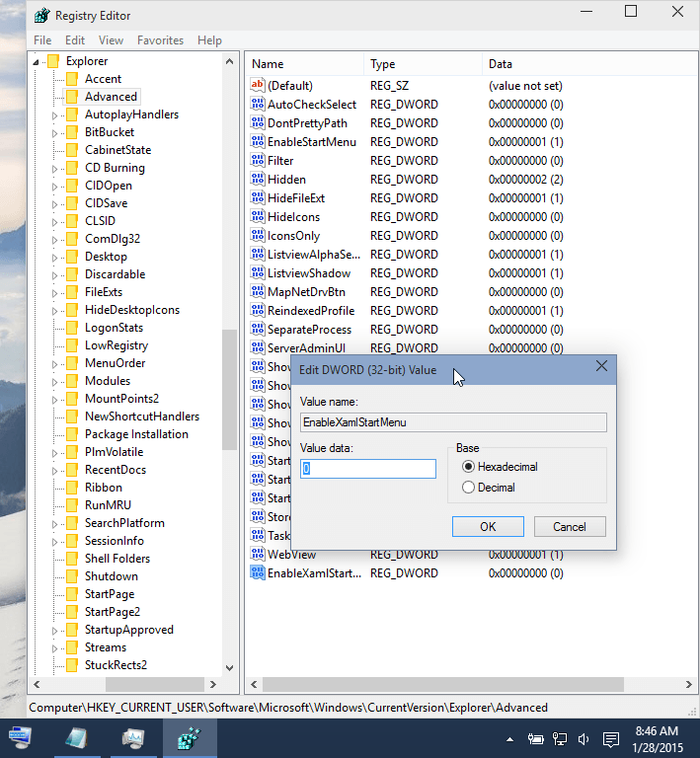
Task: Click the WebView DWORD icon
Action: [258, 554]
